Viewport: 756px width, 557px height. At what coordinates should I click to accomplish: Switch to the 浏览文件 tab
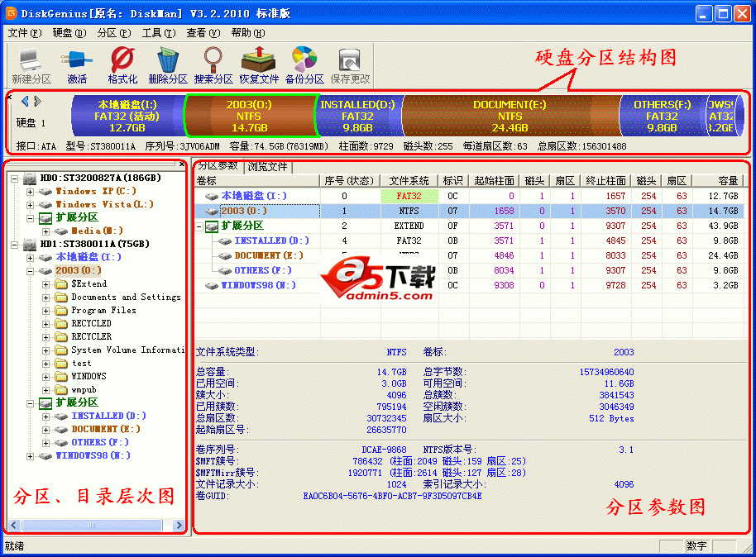(268, 166)
